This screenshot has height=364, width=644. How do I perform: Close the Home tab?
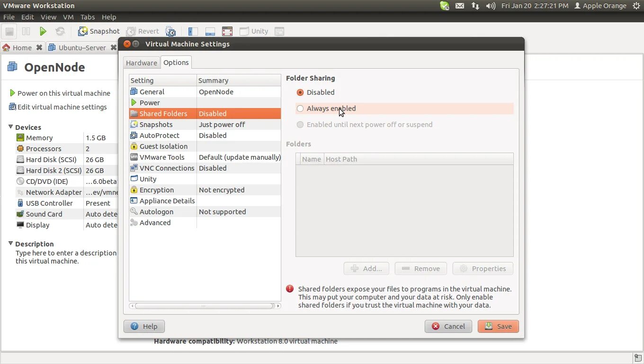click(39, 47)
